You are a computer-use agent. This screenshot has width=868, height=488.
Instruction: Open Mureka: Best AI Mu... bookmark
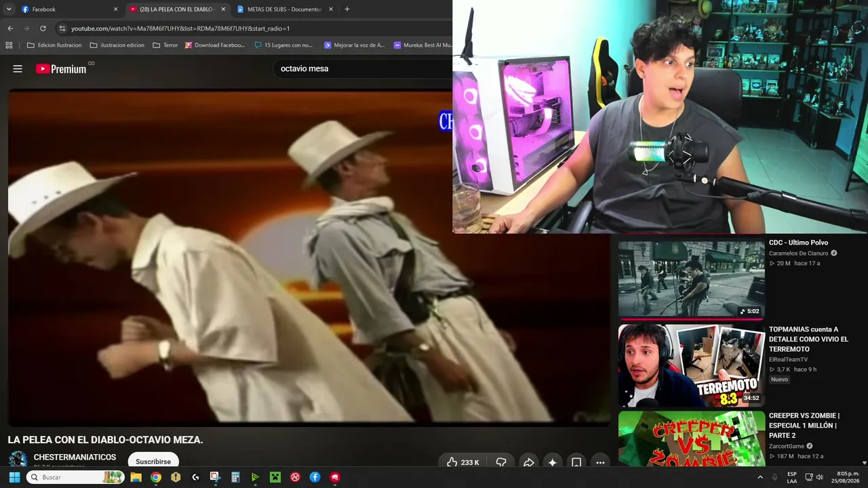423,45
